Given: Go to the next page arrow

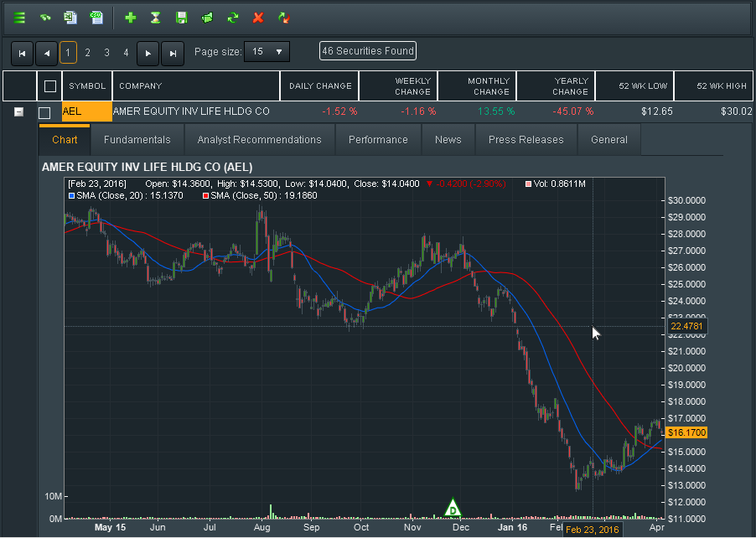Looking at the screenshot, I should point(148,53).
